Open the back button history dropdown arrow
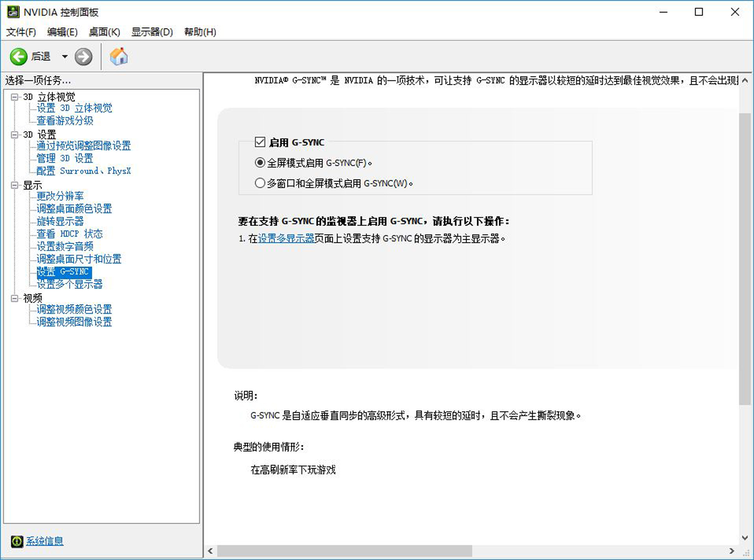754x560 pixels. point(65,57)
